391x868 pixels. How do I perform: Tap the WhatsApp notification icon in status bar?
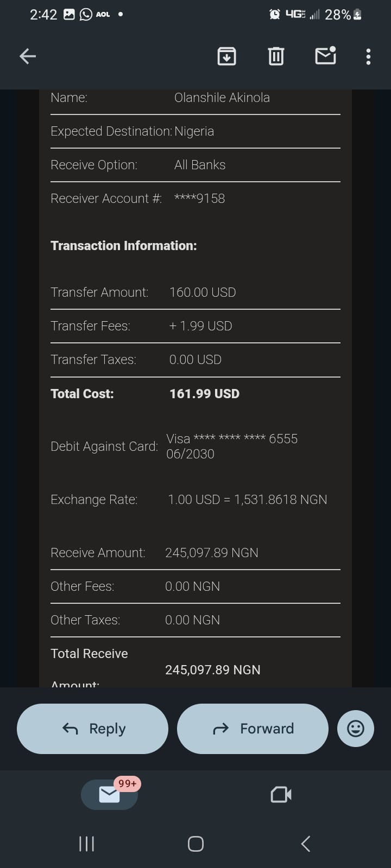click(x=86, y=15)
